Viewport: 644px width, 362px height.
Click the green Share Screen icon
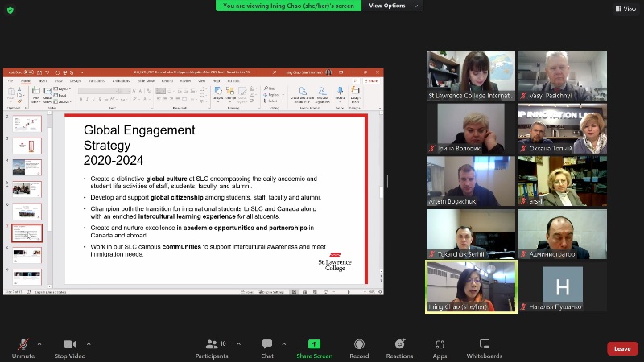[x=314, y=344]
